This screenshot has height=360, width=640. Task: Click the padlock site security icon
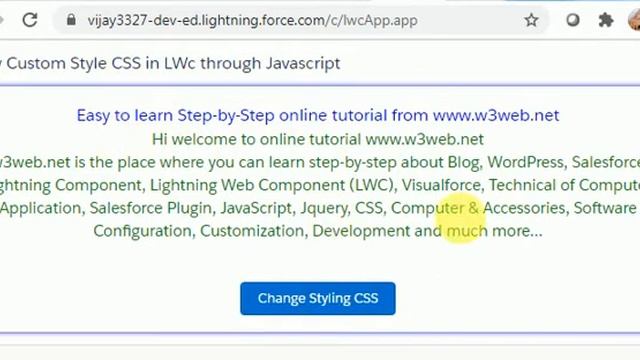71,20
